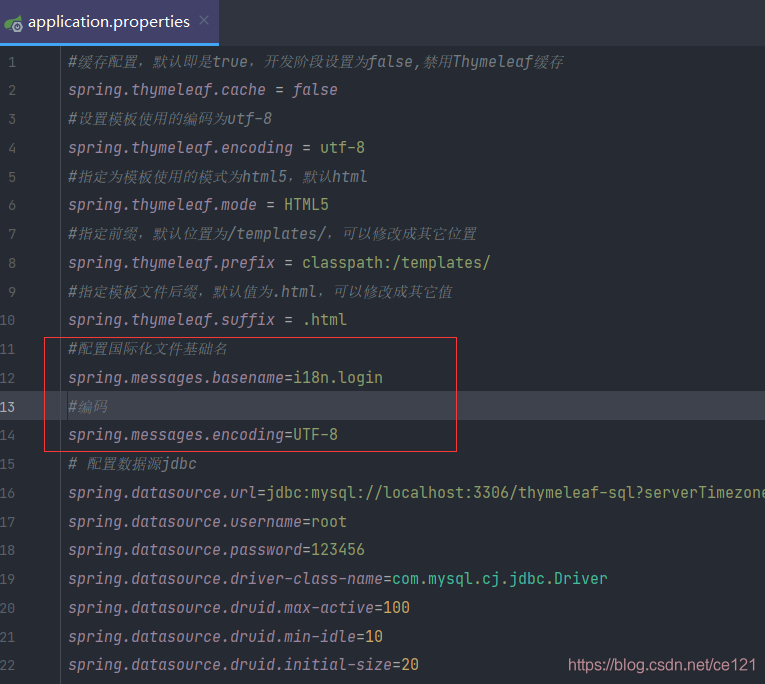The image size is (765, 684).
Task: Click on spring.thymeleaf.cache key
Action: tap(167, 90)
